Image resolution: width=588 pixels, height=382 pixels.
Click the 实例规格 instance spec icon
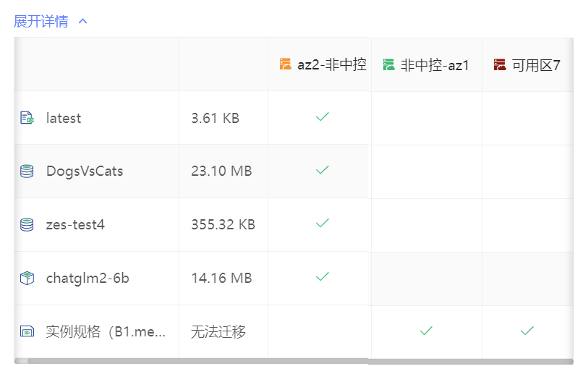[27, 332]
